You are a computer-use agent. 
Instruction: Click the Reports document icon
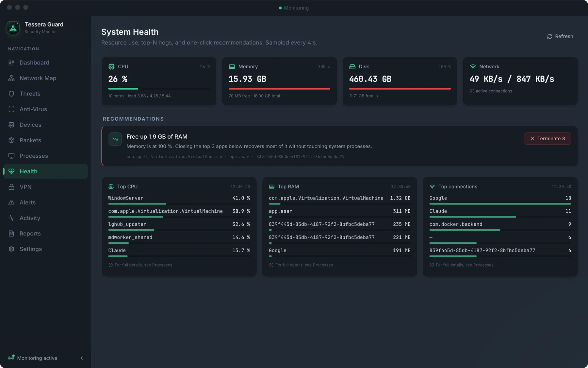tap(11, 234)
